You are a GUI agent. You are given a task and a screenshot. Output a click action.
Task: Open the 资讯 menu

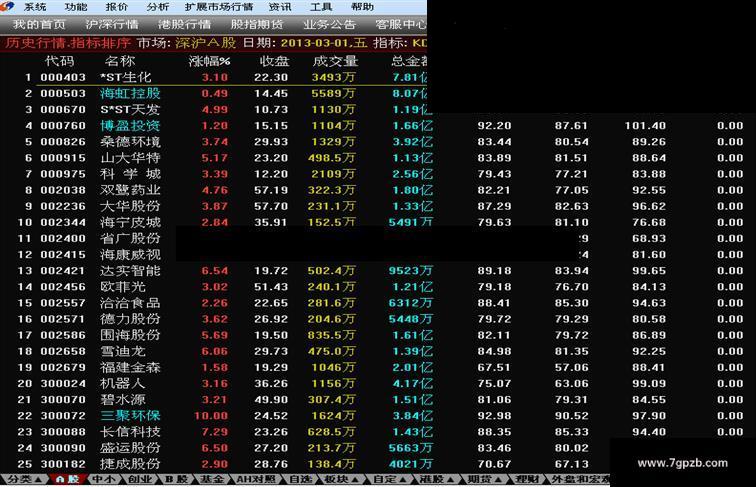(280, 7)
